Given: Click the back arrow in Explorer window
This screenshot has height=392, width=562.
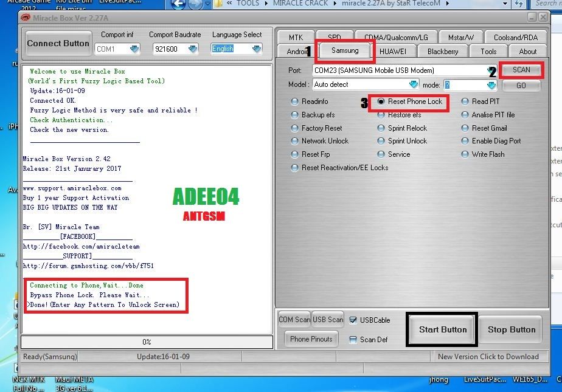Looking at the screenshot, I should (x=179, y=4).
